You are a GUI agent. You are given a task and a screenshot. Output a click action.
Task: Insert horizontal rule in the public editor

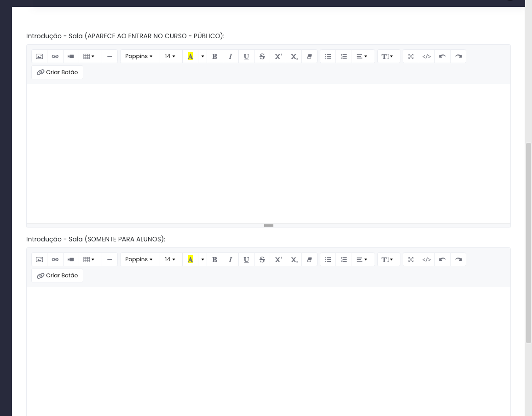pos(110,56)
